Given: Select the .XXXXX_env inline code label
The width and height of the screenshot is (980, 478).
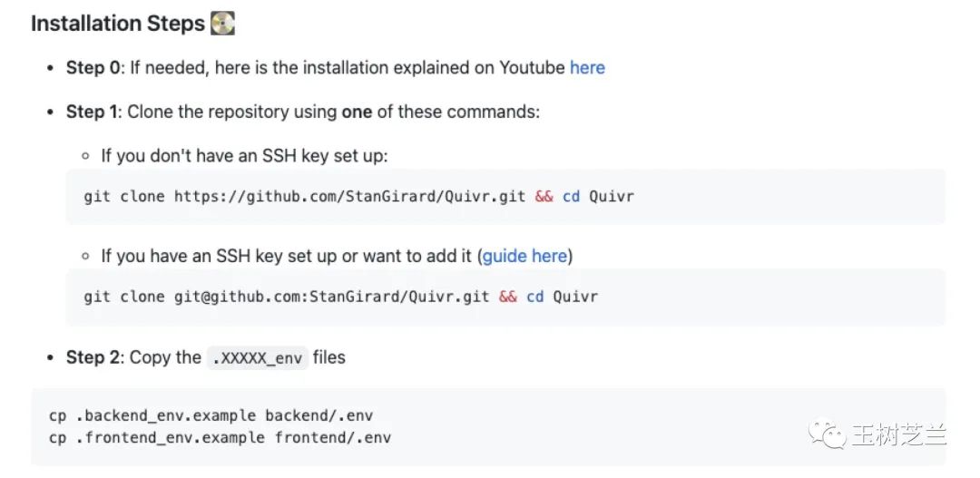Looking at the screenshot, I should click(x=259, y=357).
